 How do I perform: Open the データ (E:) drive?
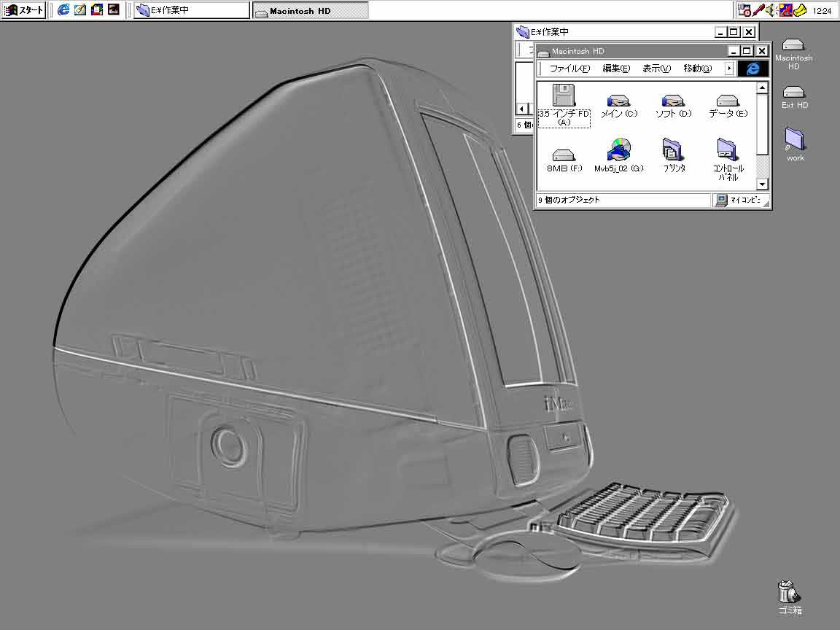point(728,106)
